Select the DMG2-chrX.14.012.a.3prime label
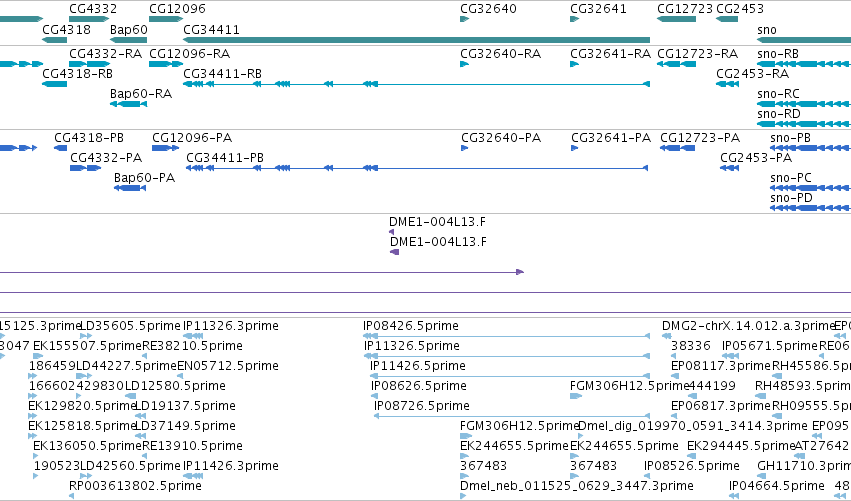The width and height of the screenshot is (851, 501). click(x=748, y=326)
